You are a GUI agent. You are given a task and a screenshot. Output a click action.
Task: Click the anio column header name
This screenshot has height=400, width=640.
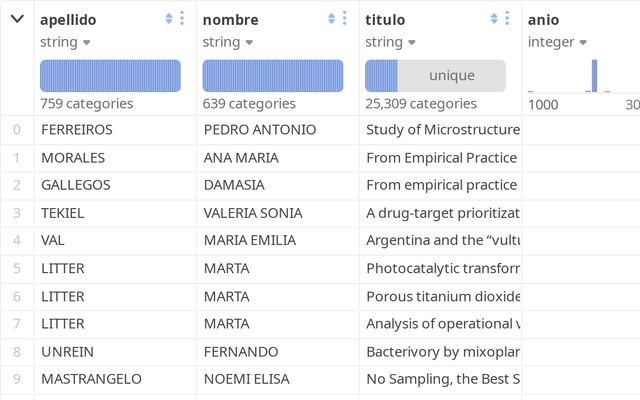[544, 20]
